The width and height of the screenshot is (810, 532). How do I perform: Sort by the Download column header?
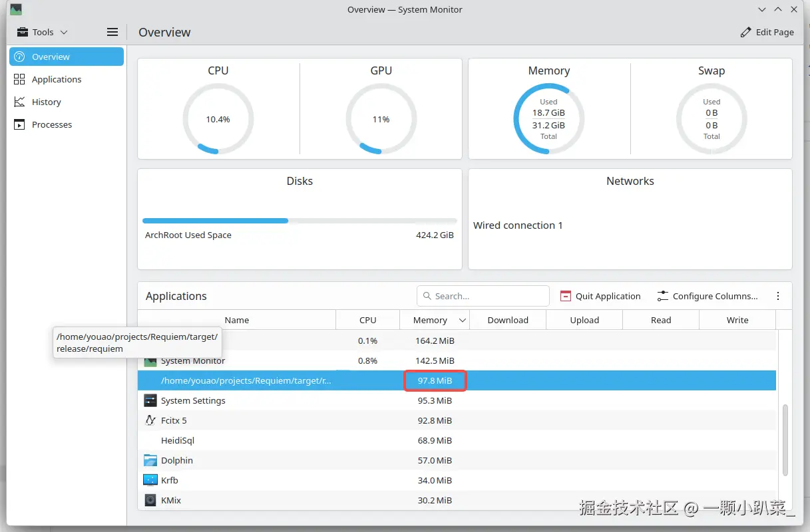508,320
